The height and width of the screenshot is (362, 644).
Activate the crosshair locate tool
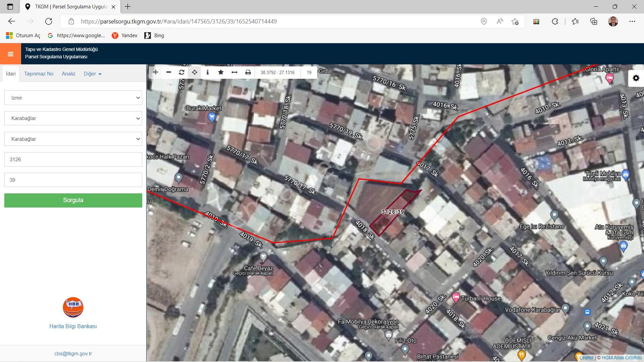(195, 72)
